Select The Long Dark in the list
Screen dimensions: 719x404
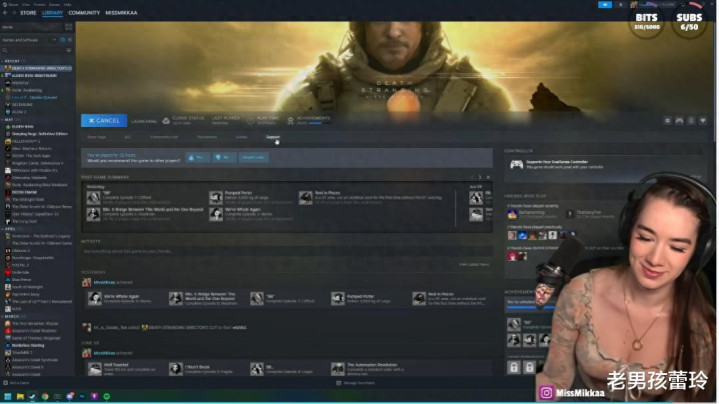pos(22,221)
